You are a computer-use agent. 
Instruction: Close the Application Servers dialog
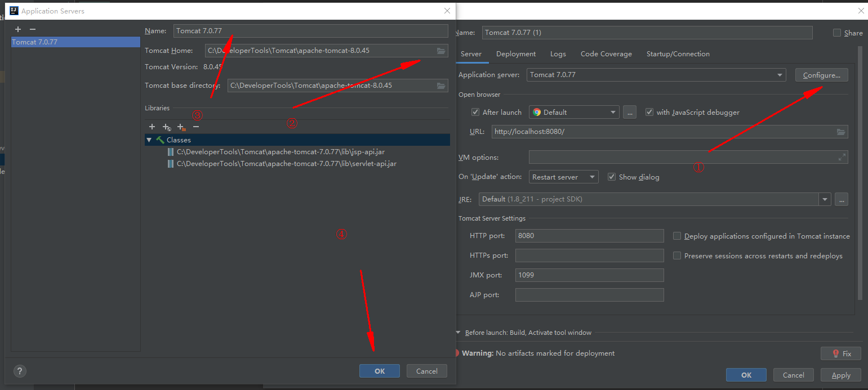point(447,11)
